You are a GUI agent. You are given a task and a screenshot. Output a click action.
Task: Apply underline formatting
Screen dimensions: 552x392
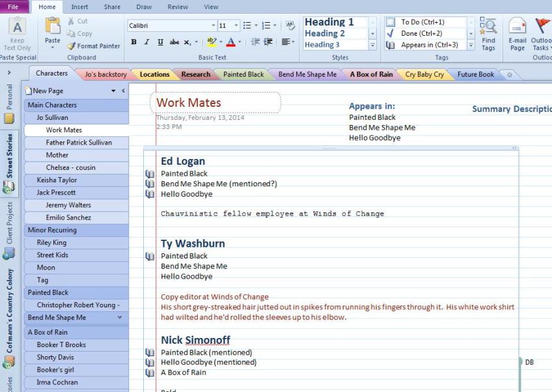pyautogui.click(x=160, y=42)
